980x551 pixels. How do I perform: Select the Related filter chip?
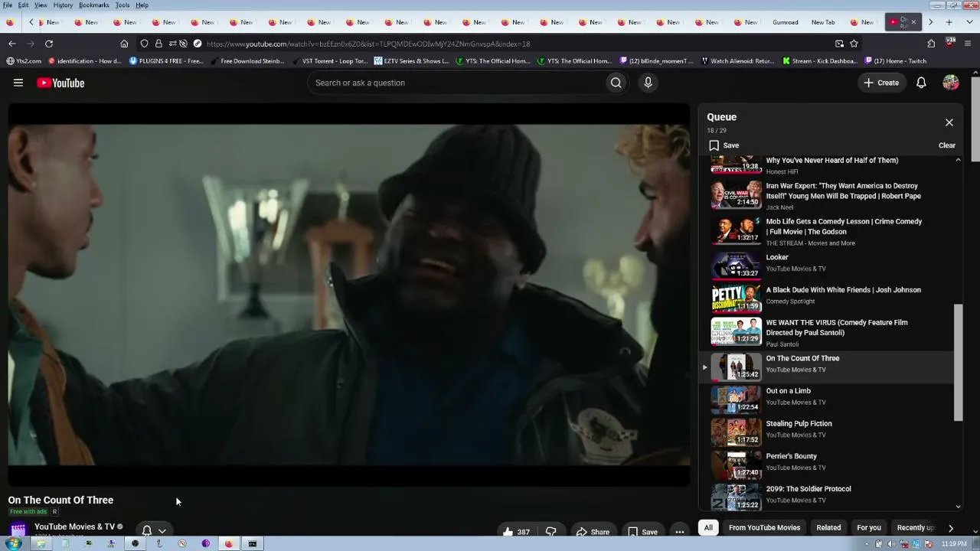click(828, 527)
